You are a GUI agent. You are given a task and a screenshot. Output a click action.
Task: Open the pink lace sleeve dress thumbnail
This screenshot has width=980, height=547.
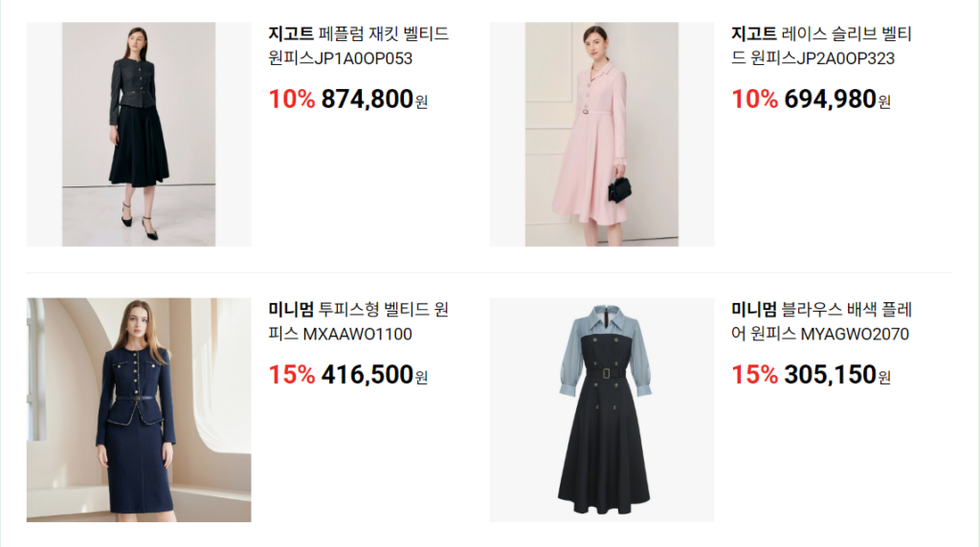pyautogui.click(x=601, y=134)
